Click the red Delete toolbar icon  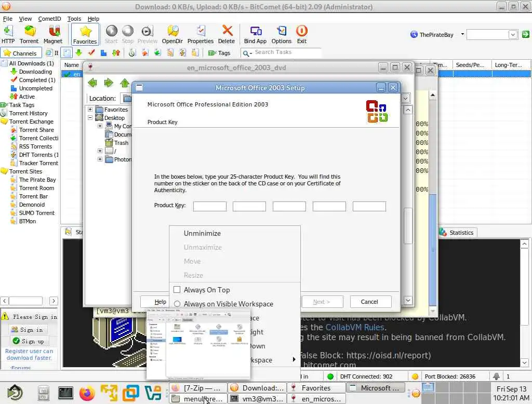[227, 34]
